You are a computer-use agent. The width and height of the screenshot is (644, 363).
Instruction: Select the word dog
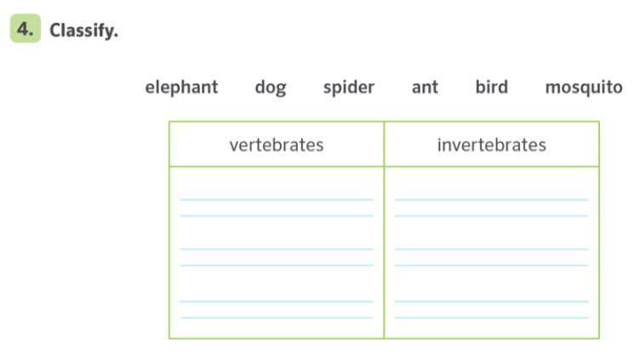271,88
